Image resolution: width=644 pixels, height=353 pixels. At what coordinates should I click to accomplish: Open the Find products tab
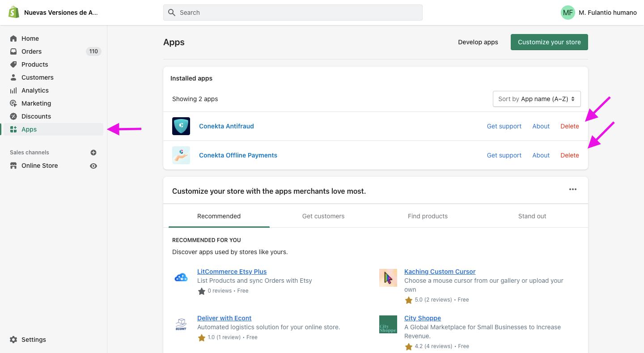(428, 216)
